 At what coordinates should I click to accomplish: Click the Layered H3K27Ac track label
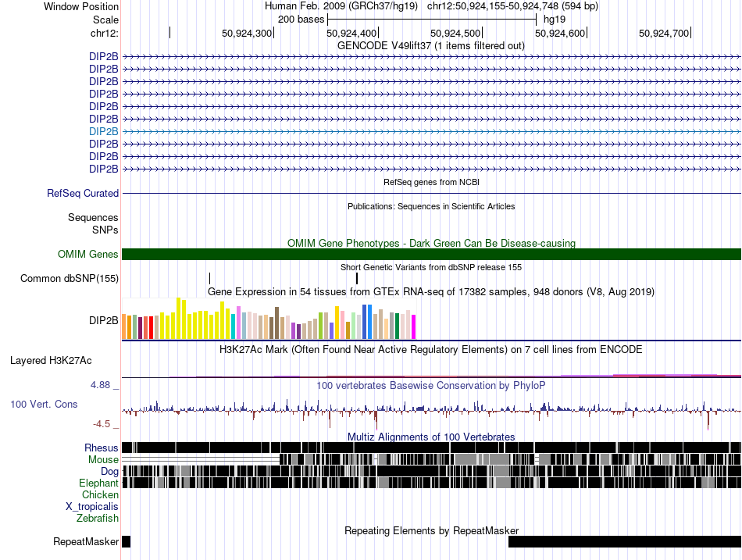coord(51,360)
